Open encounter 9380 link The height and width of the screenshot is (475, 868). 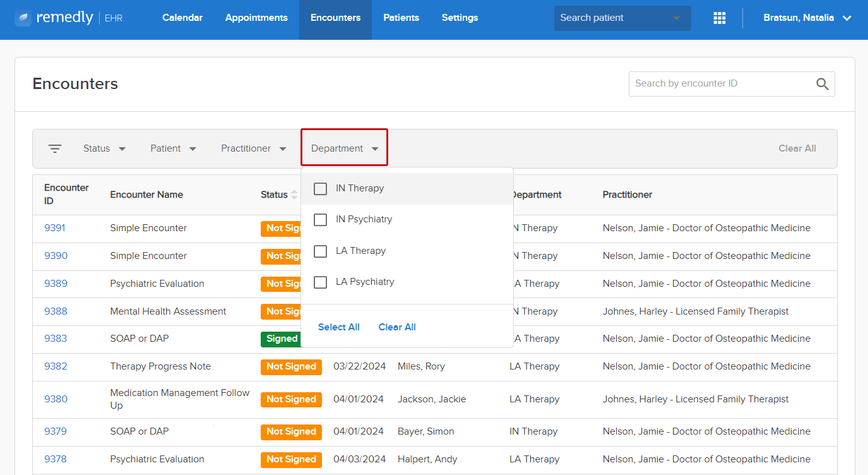point(56,399)
